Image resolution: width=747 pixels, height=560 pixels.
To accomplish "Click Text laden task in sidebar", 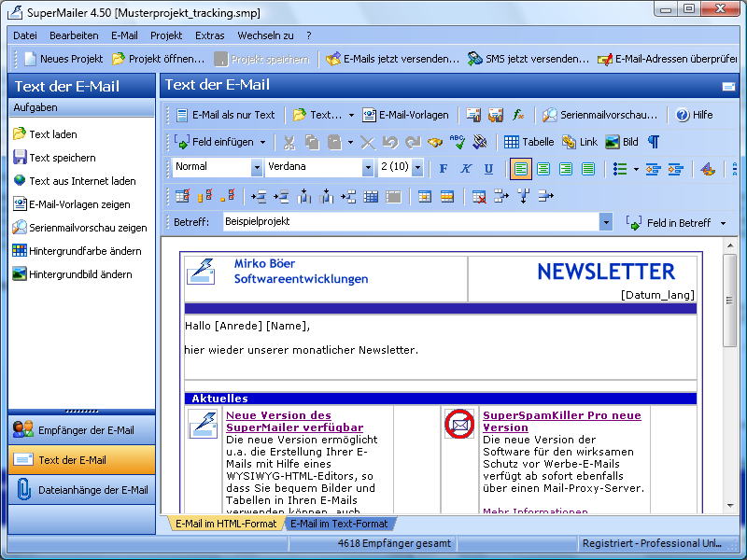I will (45, 134).
